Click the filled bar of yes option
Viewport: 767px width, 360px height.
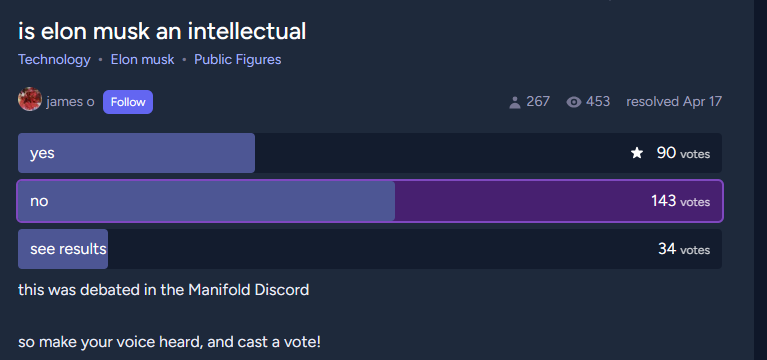136,153
